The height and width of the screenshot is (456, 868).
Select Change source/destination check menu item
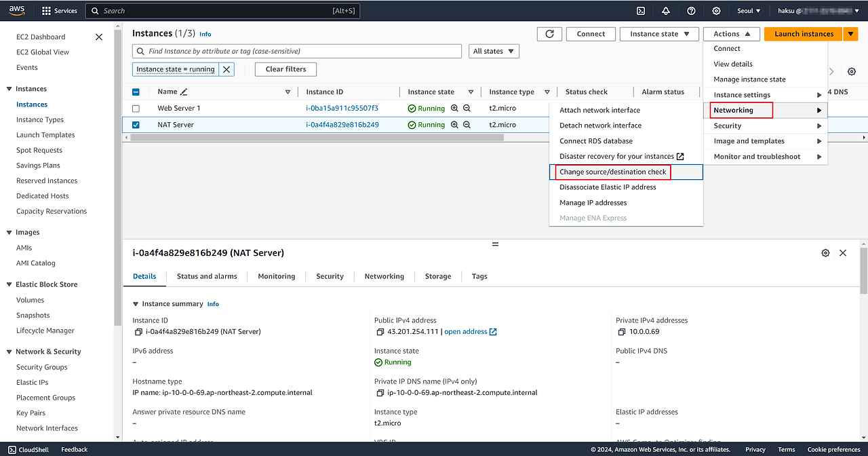tap(612, 172)
